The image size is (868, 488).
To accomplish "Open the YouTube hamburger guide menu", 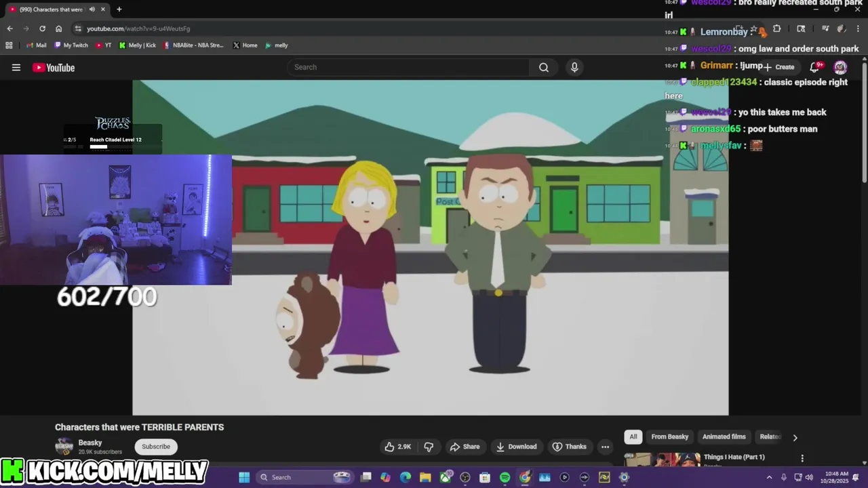I will coord(16,67).
